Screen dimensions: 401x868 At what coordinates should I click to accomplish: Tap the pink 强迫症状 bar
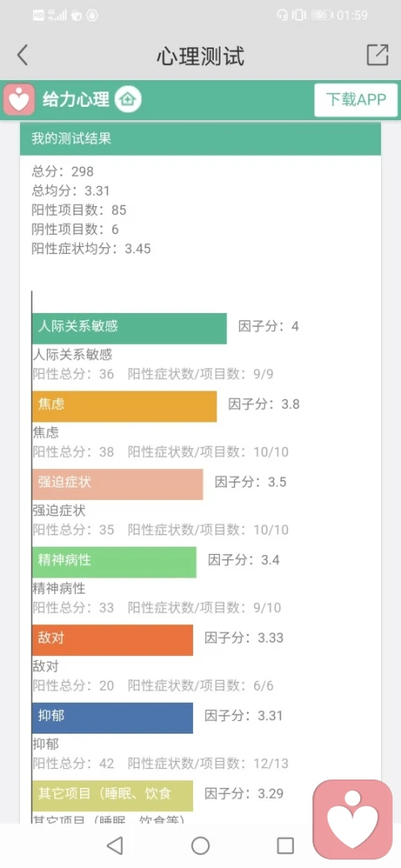pyautogui.click(x=118, y=484)
